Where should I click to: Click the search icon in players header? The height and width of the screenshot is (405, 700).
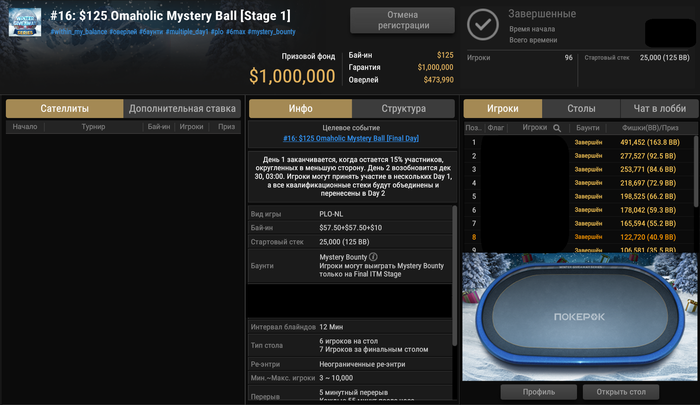(x=557, y=128)
